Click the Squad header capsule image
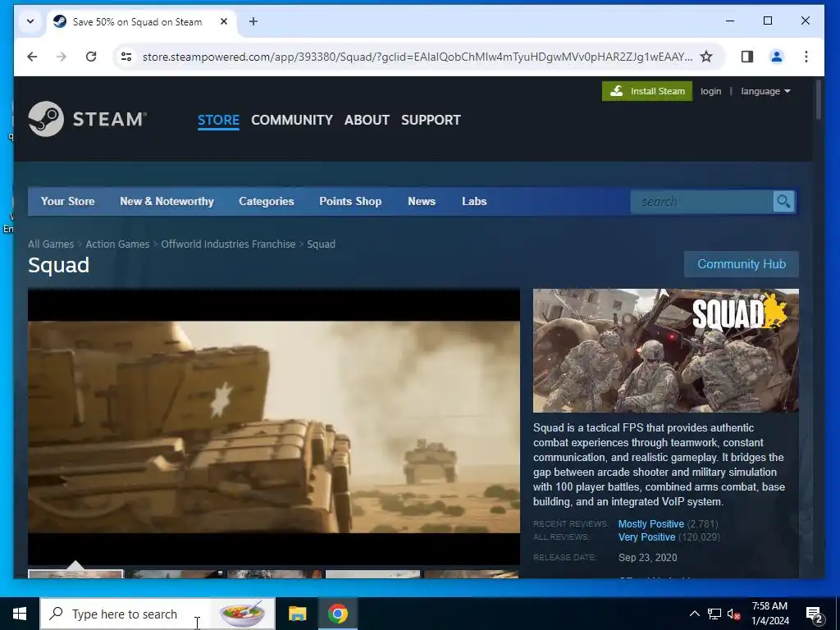 (665, 350)
